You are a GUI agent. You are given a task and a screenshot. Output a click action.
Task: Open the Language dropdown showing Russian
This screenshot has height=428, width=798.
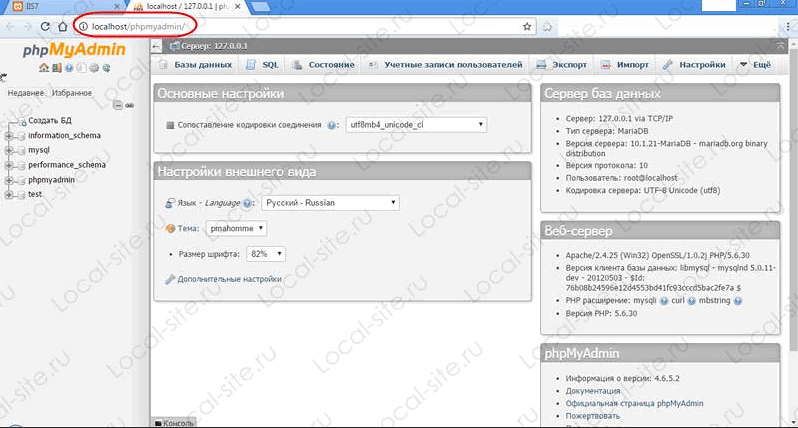click(x=330, y=203)
